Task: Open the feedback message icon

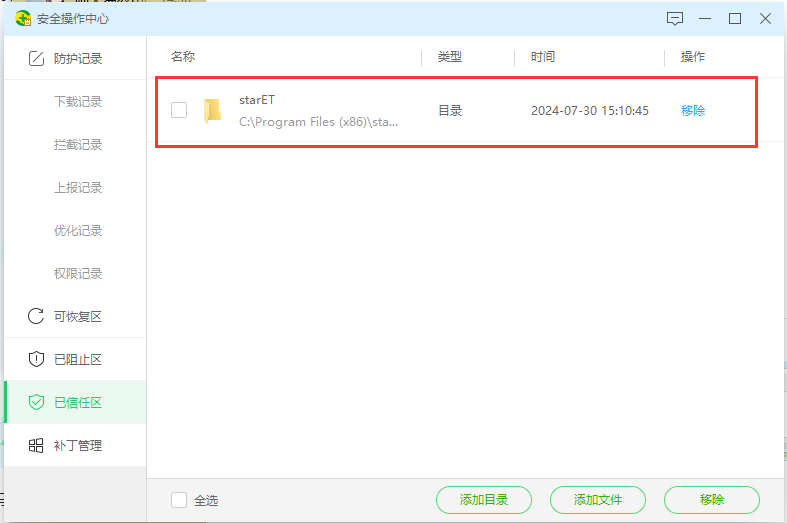Action: tap(675, 19)
